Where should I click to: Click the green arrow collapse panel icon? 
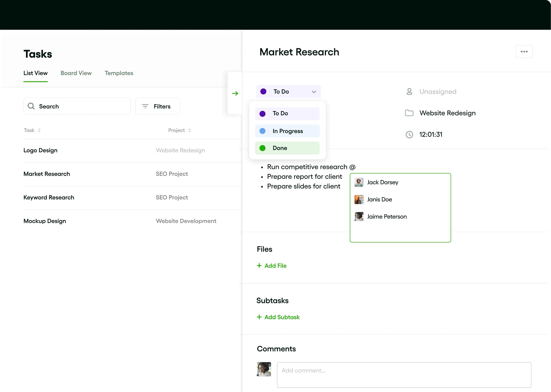pyautogui.click(x=235, y=93)
